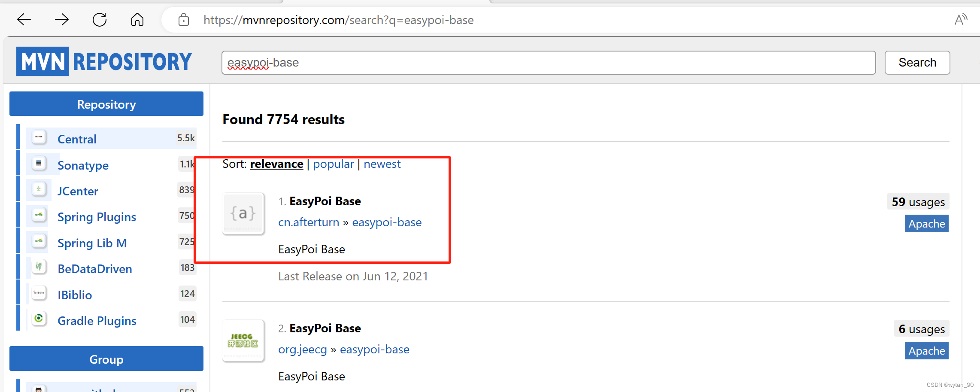Viewport: 980px width, 392px height.
Task: Select the Spring Lib M repository icon
Action: point(39,241)
